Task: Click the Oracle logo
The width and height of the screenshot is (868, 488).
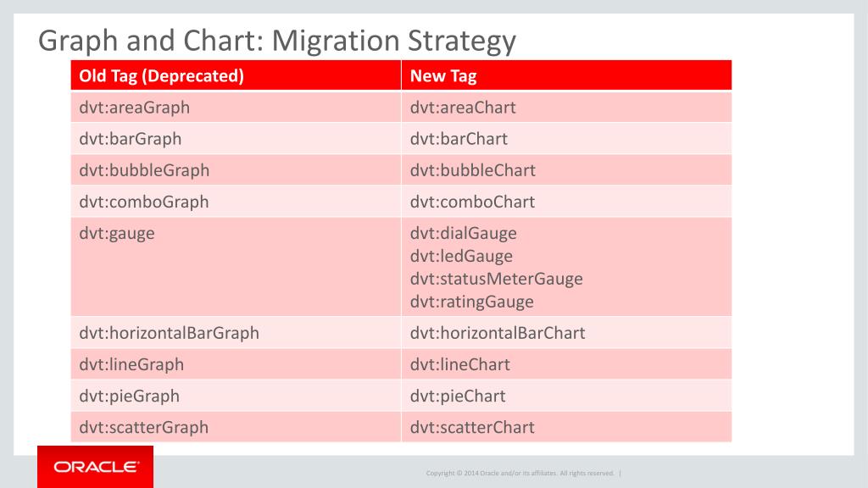Action: click(95, 467)
